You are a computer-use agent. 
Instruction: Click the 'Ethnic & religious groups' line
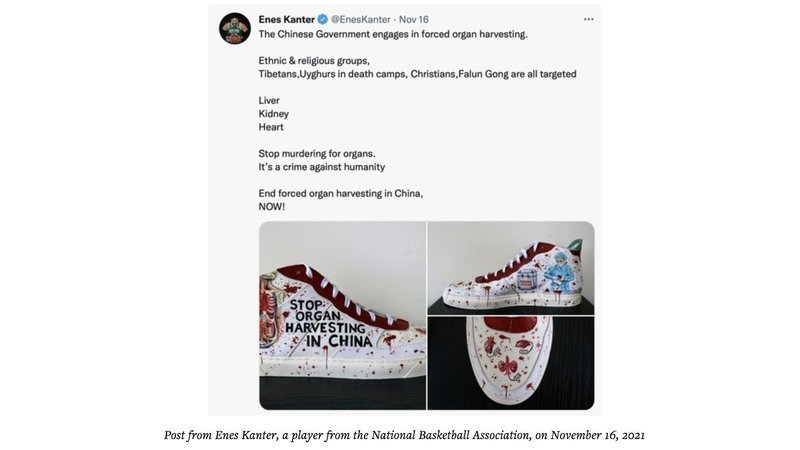click(314, 60)
